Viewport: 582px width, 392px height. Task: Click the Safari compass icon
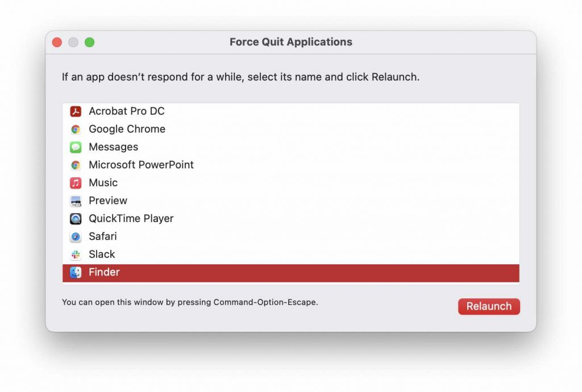pos(76,236)
